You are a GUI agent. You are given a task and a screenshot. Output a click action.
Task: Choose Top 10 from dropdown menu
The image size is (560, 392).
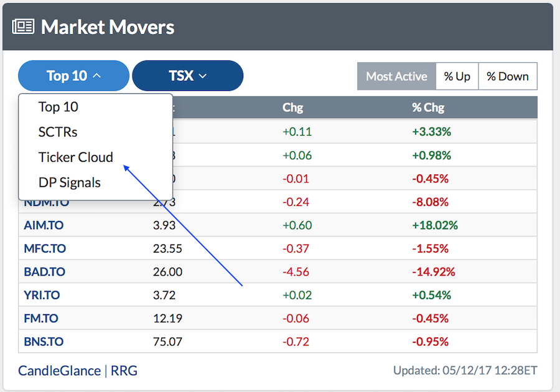(58, 107)
